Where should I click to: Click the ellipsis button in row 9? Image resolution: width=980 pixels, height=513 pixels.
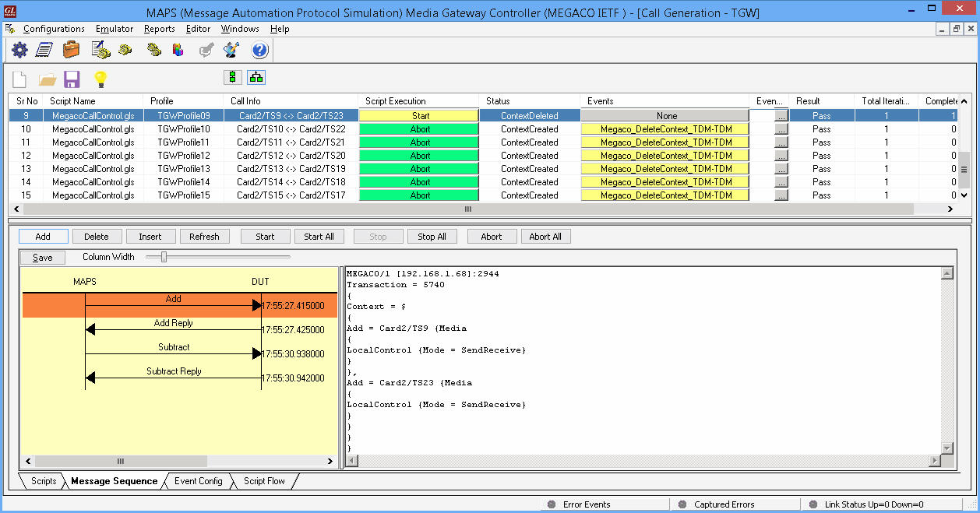click(x=781, y=116)
